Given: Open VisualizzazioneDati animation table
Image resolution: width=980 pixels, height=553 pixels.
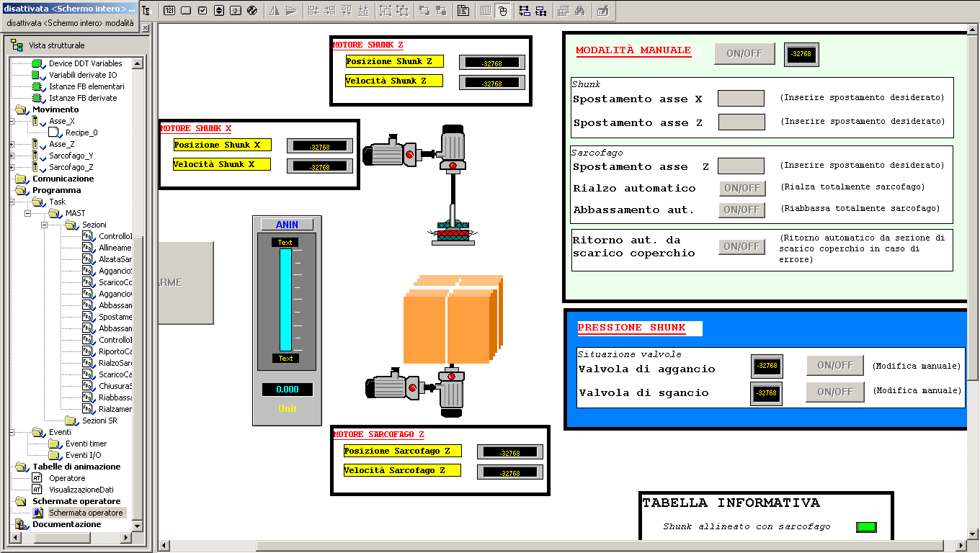Looking at the screenshot, I should click(x=81, y=490).
